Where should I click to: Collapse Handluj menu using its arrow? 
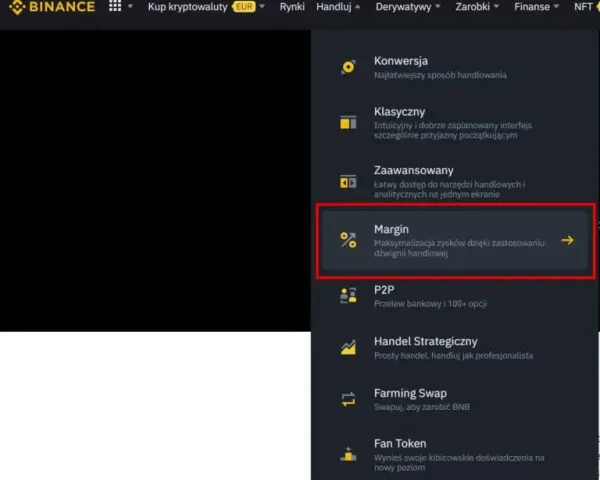[357, 7]
